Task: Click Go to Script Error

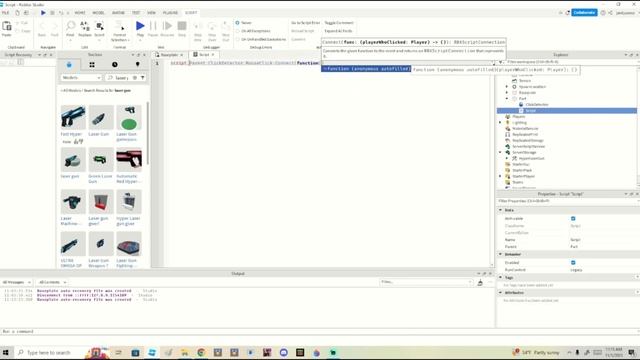Action: point(305,23)
